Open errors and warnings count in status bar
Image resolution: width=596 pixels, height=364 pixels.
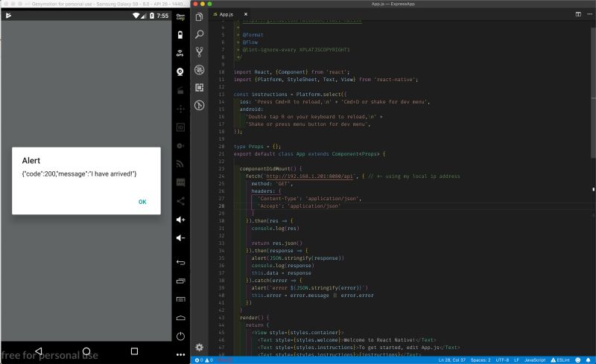click(x=204, y=360)
